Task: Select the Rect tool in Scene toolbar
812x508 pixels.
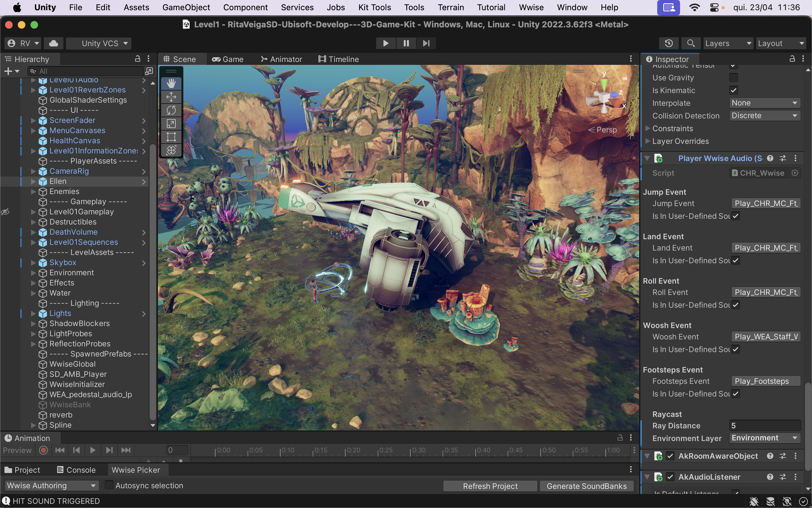Action: [171, 137]
